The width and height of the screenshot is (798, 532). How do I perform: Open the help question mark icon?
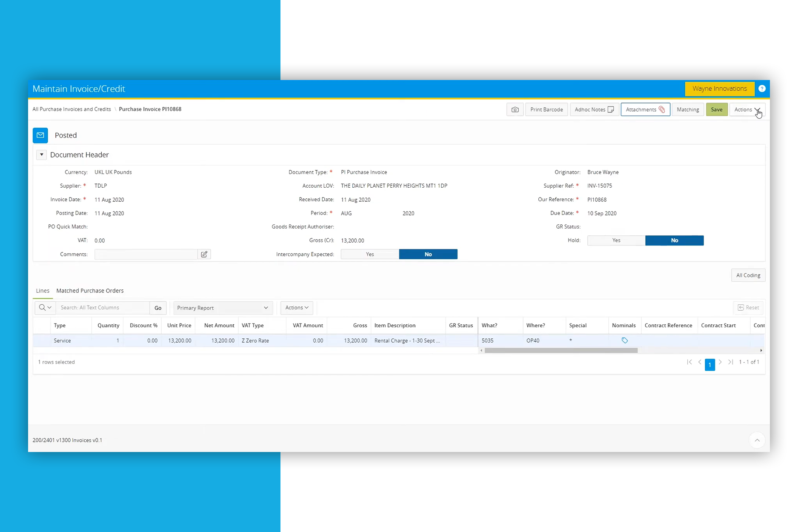pos(762,89)
